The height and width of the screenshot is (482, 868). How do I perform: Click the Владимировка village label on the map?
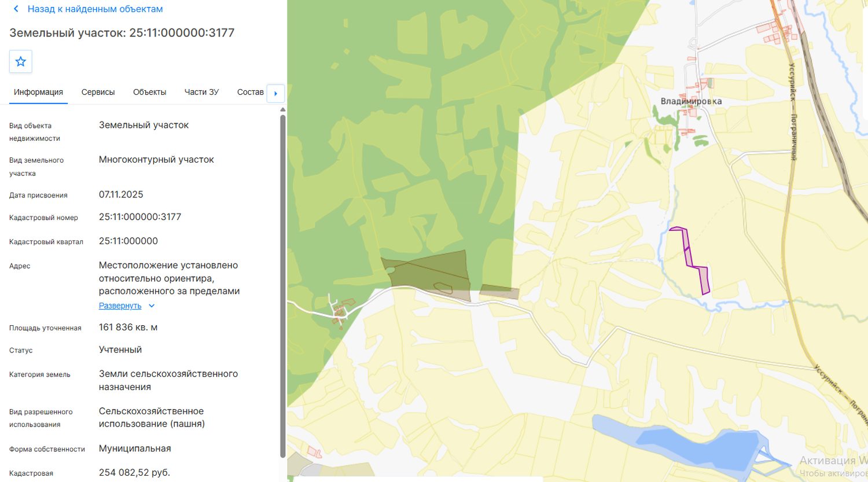pos(691,101)
